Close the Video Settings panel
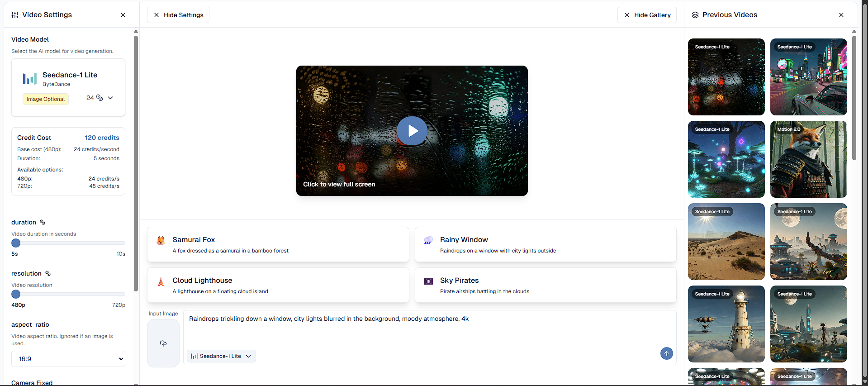Screen dimensions: 868x386 [123, 15]
